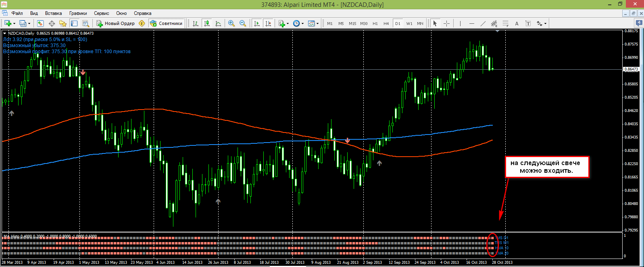Open the Графики menu
Screen dimensions: 644x267
click(x=78, y=13)
